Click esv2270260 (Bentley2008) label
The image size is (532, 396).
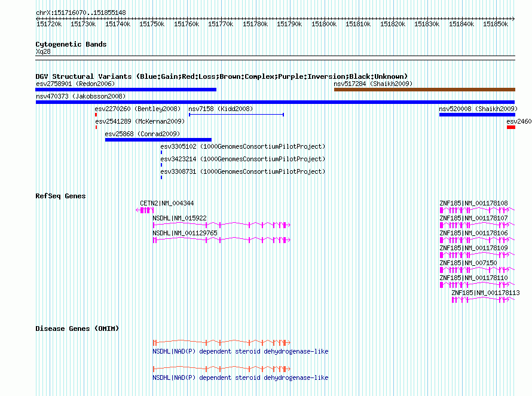coord(137,109)
